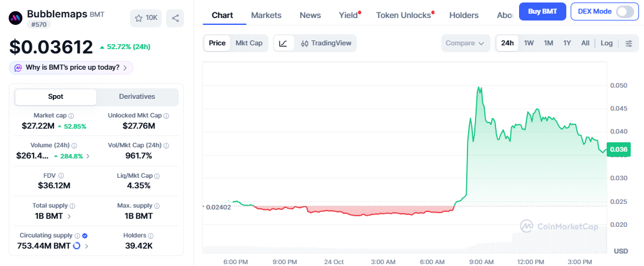
Task: Click the AI icon beside price question
Action: pyautogui.click(x=18, y=68)
